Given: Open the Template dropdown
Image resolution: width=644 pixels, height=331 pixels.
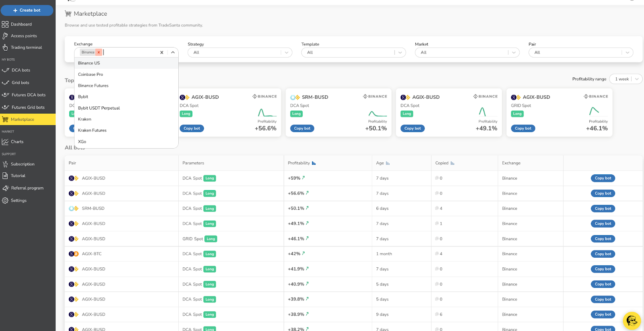Looking at the screenshot, I should coord(353,52).
